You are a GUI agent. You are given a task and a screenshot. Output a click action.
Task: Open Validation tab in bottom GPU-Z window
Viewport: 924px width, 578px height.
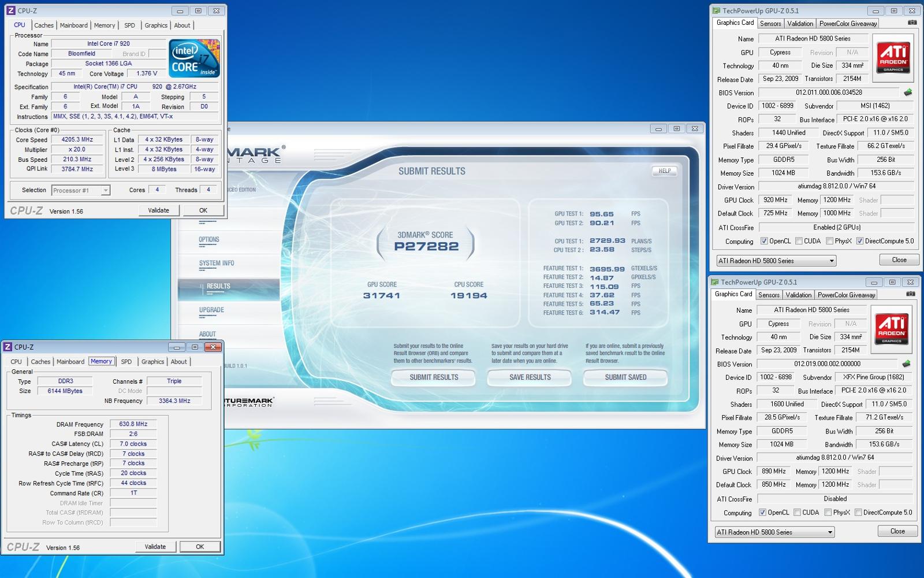click(x=798, y=295)
